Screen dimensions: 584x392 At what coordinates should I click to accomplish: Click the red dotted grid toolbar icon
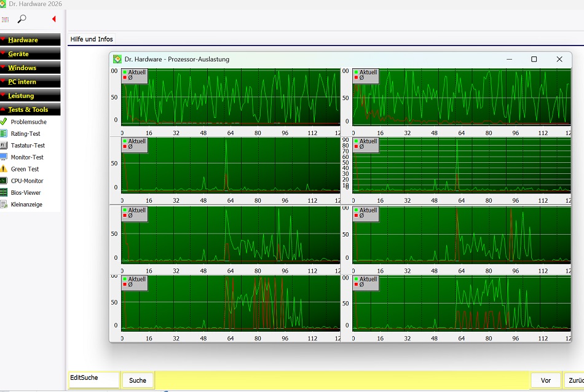5,20
